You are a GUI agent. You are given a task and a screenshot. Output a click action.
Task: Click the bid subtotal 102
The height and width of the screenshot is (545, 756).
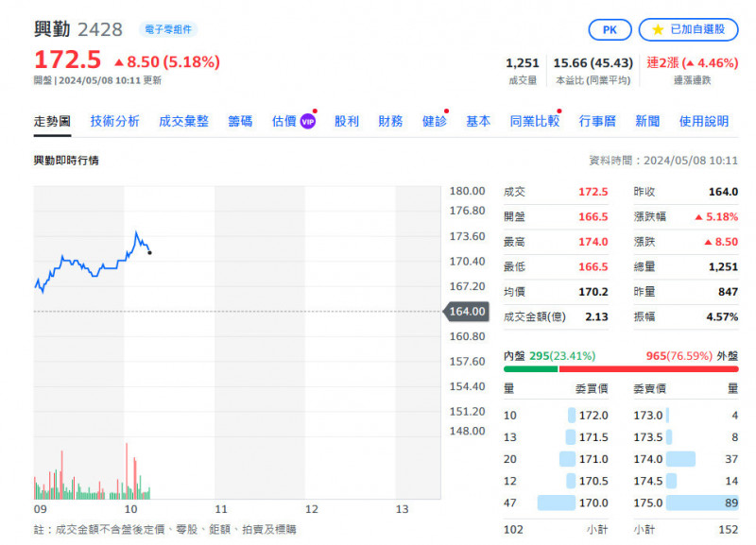(x=513, y=530)
